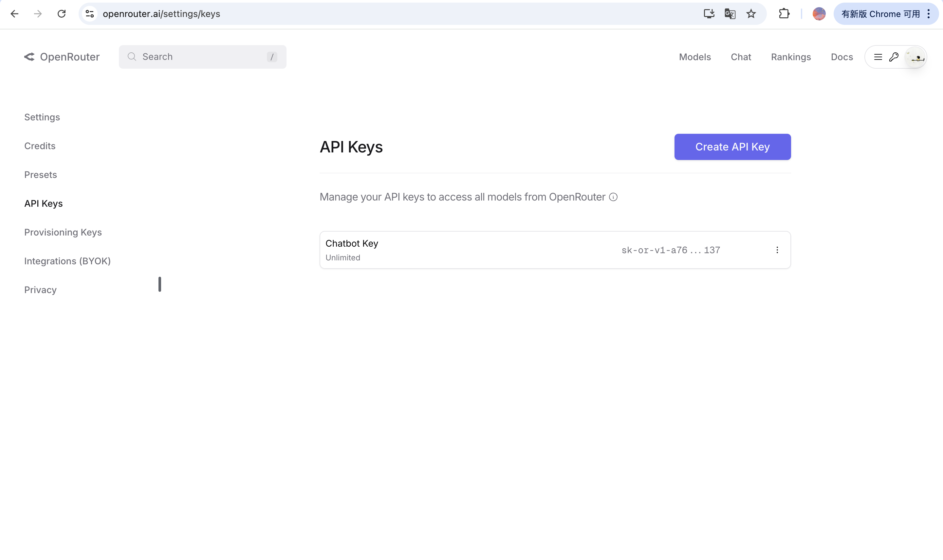Click the OpenRouter logo
Viewport: 943px width, 560px height.
click(62, 57)
